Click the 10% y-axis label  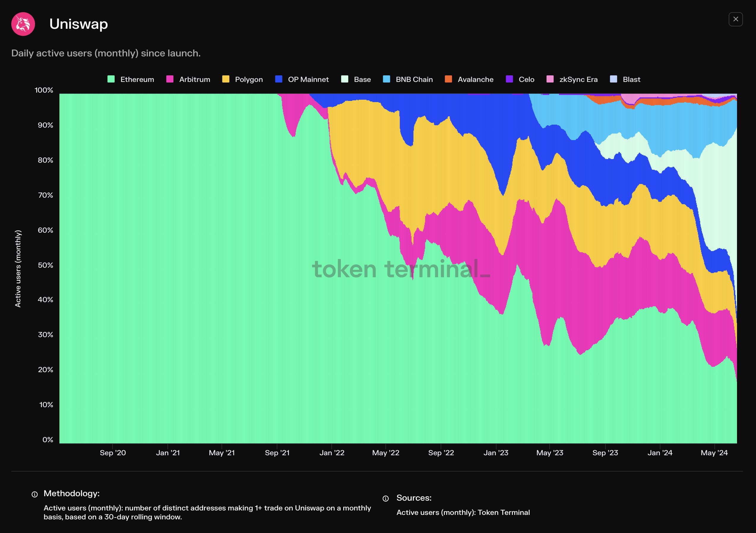(x=46, y=405)
